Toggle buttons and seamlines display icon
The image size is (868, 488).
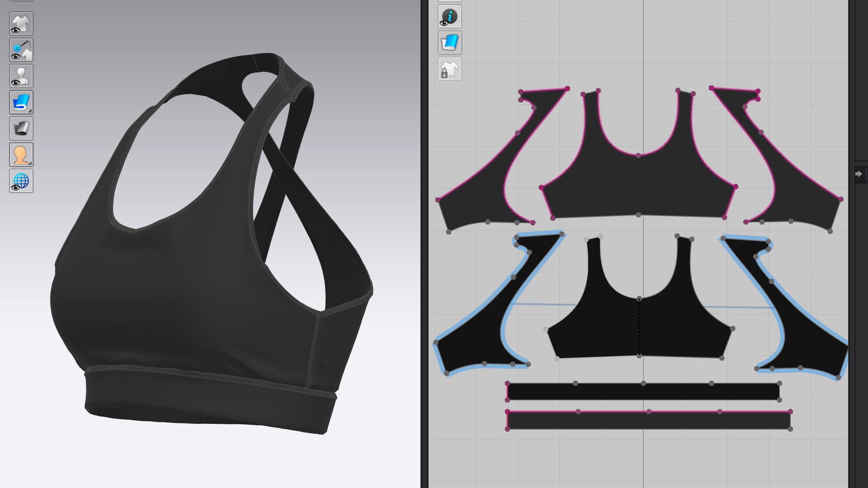click(21, 50)
